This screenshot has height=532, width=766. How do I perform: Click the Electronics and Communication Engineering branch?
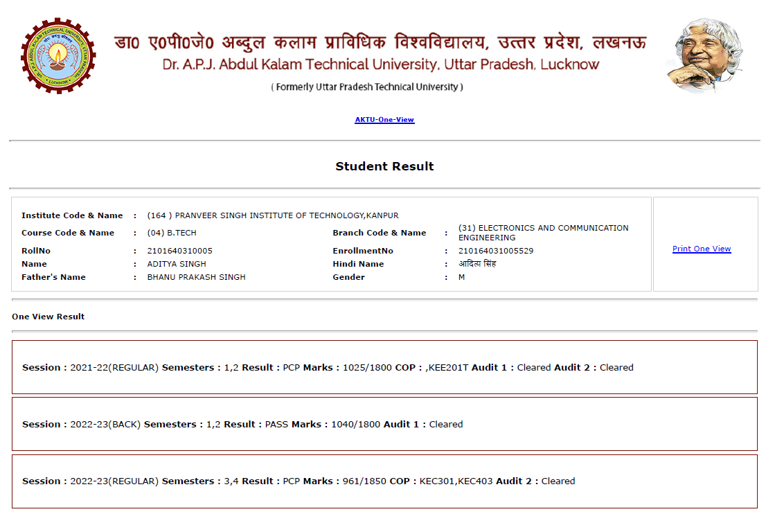(x=543, y=233)
